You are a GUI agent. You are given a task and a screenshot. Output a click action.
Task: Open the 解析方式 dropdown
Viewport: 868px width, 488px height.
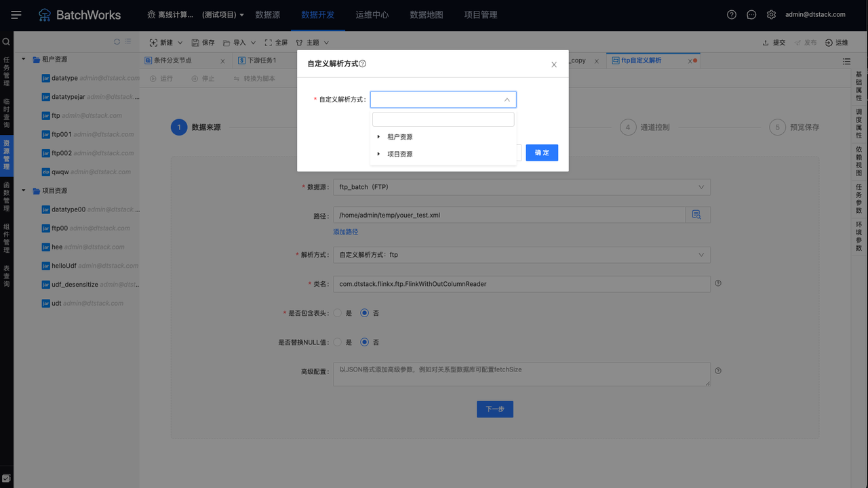click(x=521, y=255)
